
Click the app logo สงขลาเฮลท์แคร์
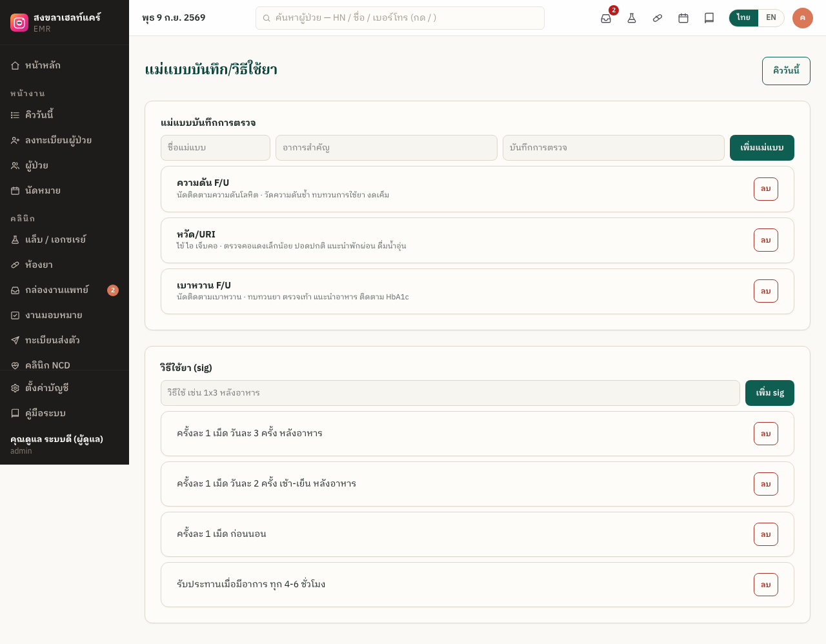[19, 23]
